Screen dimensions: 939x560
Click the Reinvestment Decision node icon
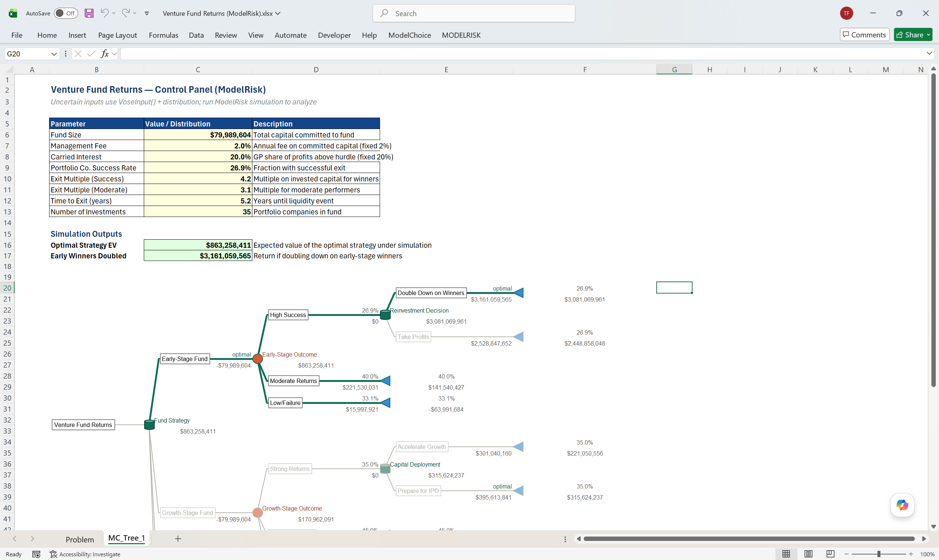pyautogui.click(x=385, y=315)
